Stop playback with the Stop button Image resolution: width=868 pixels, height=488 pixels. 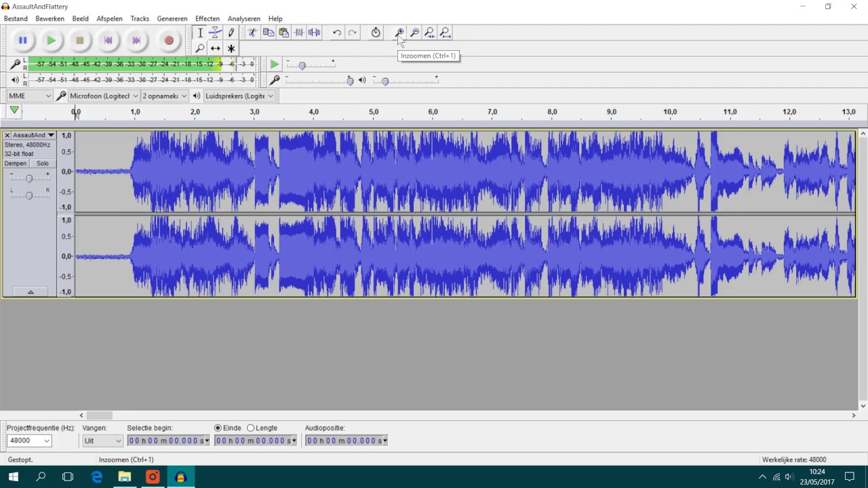point(79,41)
